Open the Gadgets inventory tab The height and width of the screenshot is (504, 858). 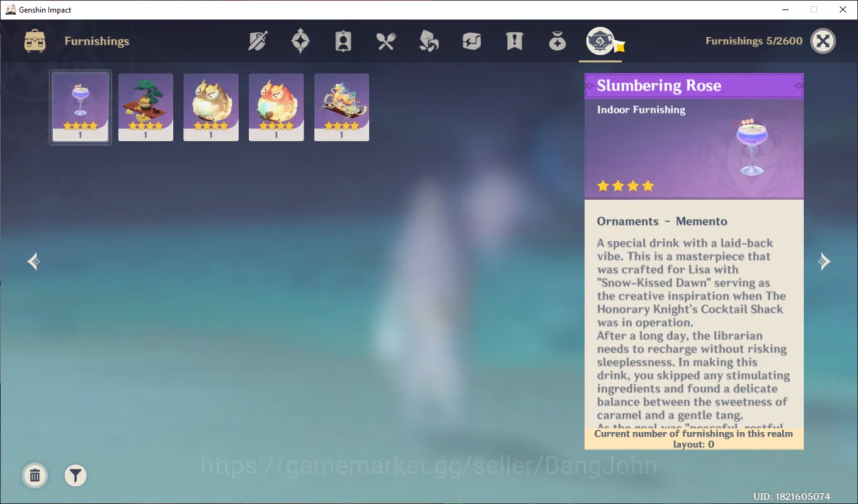point(471,42)
